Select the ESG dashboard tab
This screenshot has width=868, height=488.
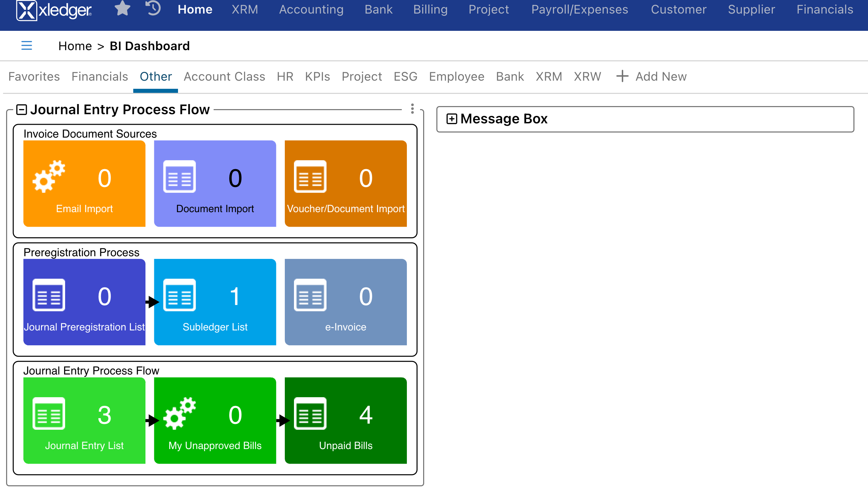[x=406, y=77]
